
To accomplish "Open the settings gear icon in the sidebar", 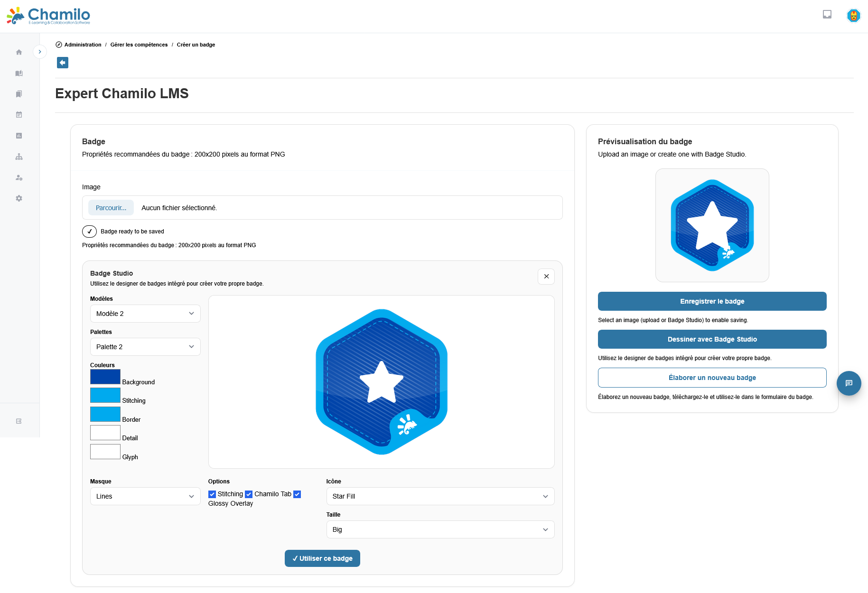I will point(19,198).
